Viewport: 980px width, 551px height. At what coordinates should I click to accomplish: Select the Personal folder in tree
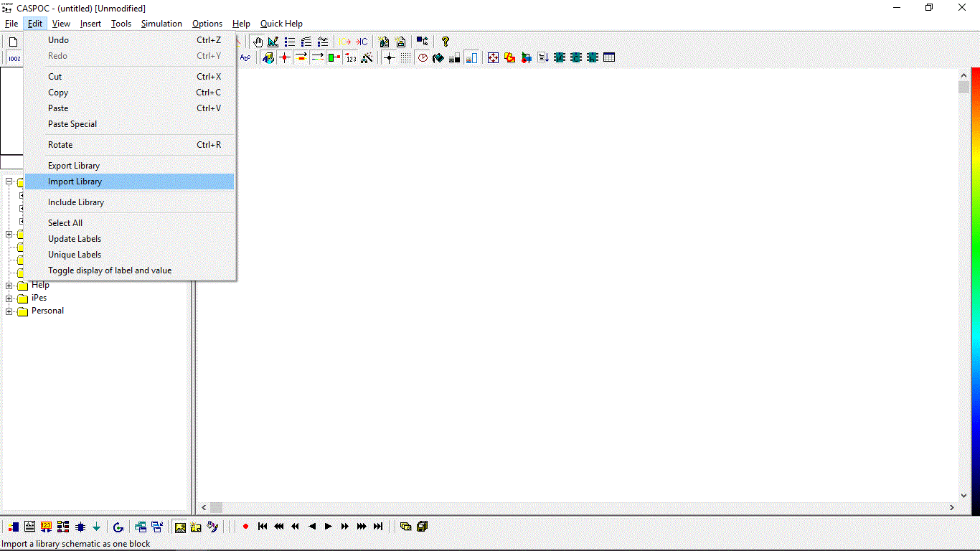[47, 311]
